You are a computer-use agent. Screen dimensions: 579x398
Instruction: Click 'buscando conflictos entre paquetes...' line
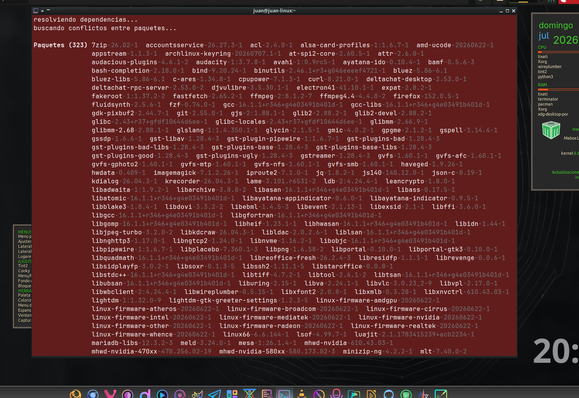click(x=105, y=28)
